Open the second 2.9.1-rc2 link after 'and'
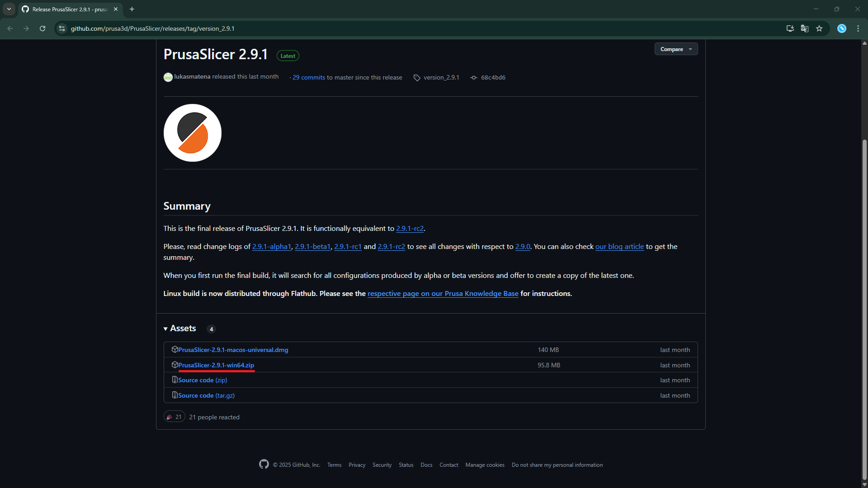The height and width of the screenshot is (488, 868). tap(392, 247)
